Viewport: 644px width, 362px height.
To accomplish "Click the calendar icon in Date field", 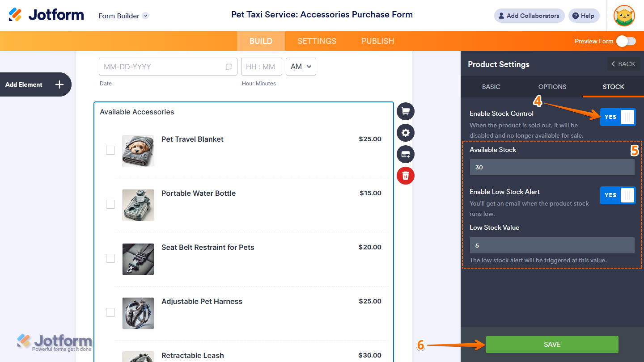I will 229,67.
